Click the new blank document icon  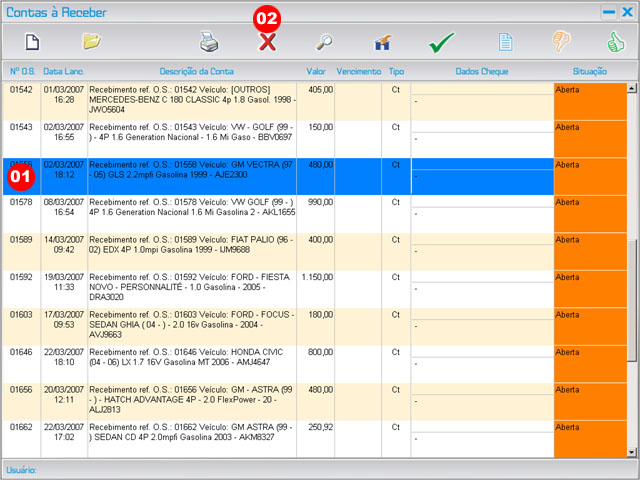pos(32,42)
